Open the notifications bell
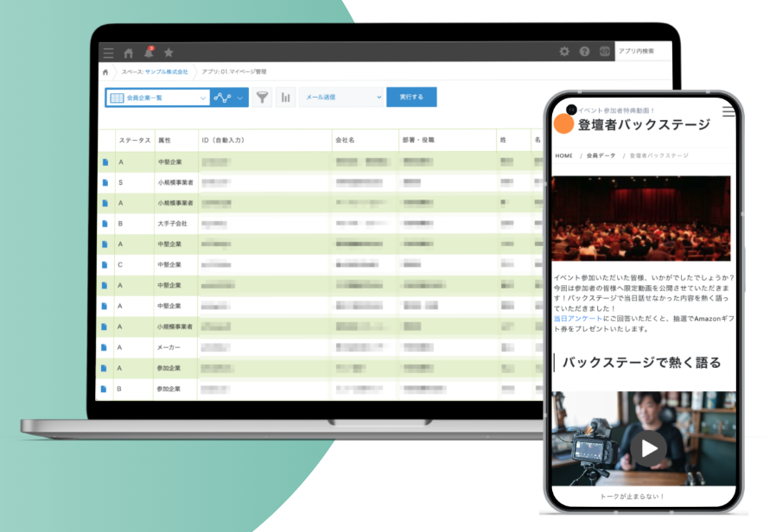The width and height of the screenshot is (776, 532). click(x=149, y=53)
